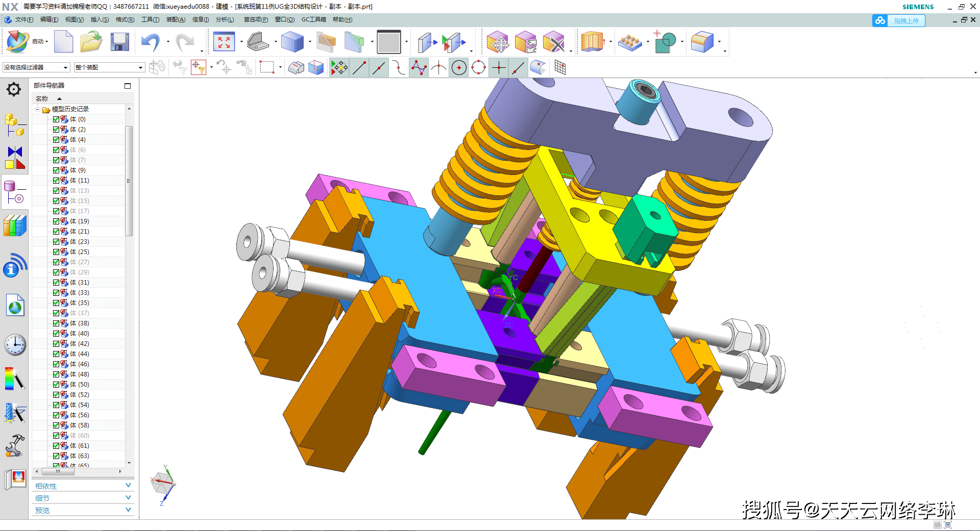The width and height of the screenshot is (980, 531).
Task: Open the 插入(S) menu
Action: tap(100, 19)
